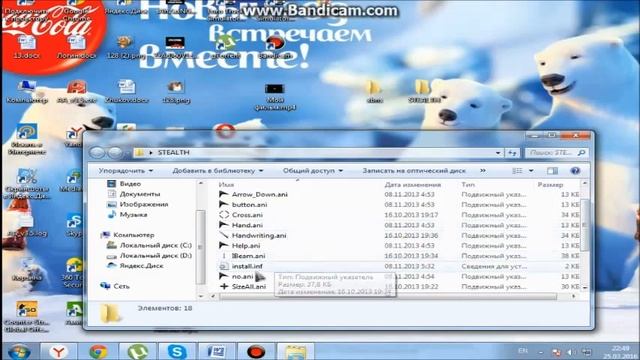The height and width of the screenshot is (360, 640).
Task: Select the install.inf file
Action: coord(247,266)
